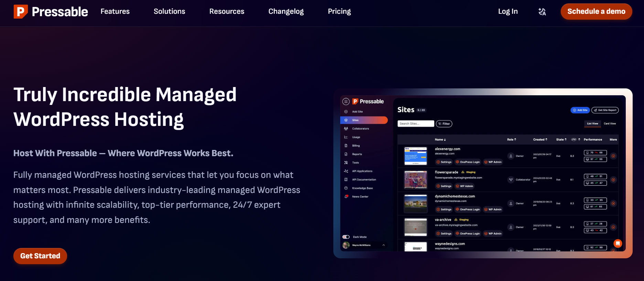This screenshot has width=644, height=281.
Task: Expand the Wayne McWilliams user menu chevron
Action: 384,245
